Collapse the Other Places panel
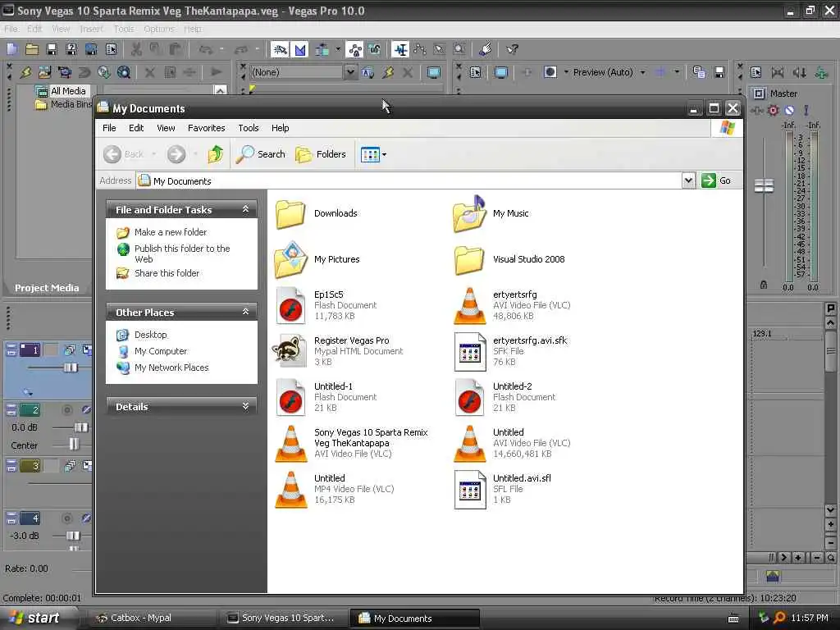Image resolution: width=840 pixels, height=630 pixels. point(245,311)
